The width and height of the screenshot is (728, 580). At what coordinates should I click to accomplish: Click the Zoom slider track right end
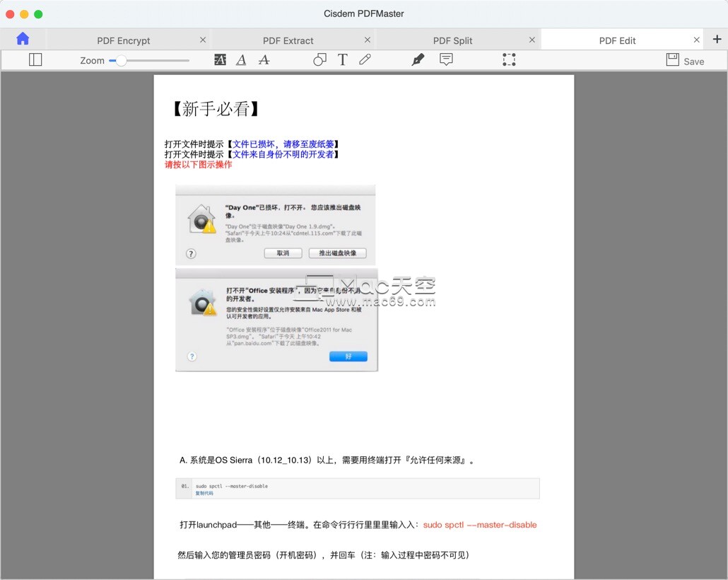(x=187, y=60)
